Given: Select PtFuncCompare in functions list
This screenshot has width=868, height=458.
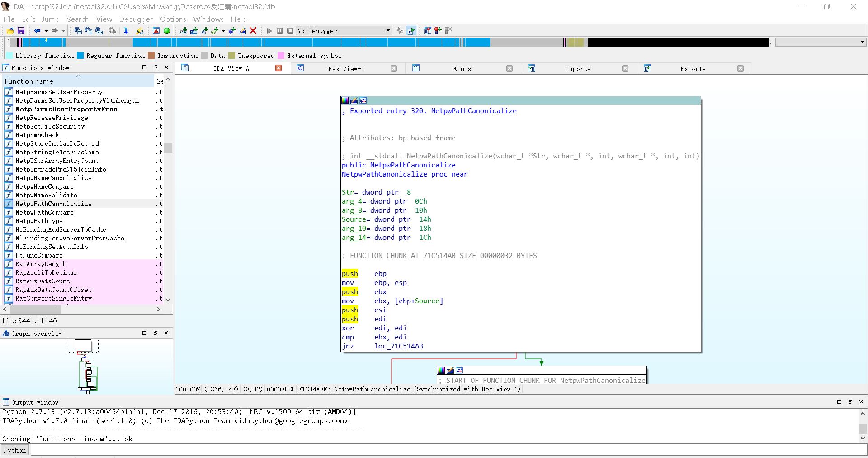Looking at the screenshot, I should tap(39, 255).
